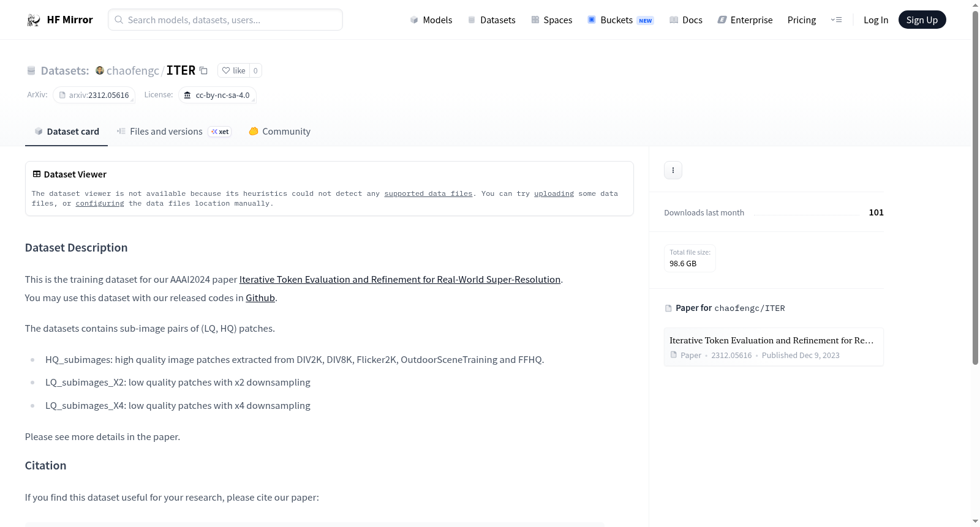Screen dimensions: 980x527
Task: Click the HF Mirror logo icon
Action: coord(34,20)
